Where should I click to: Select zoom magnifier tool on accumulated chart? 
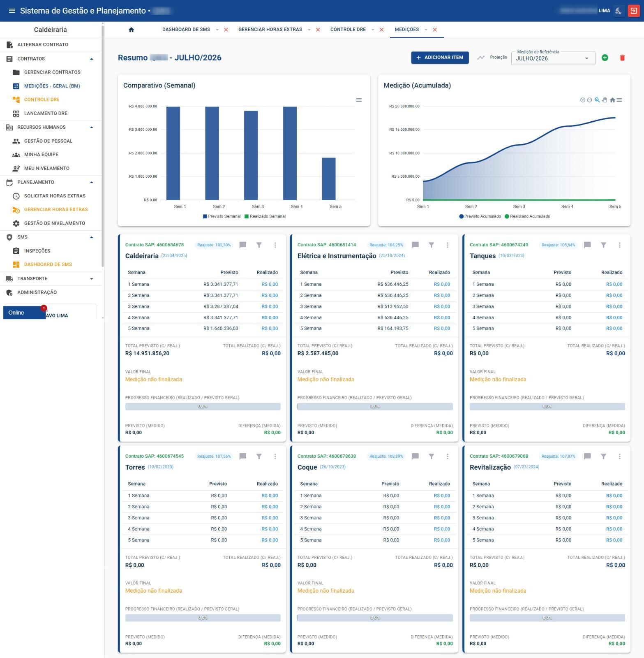click(x=597, y=100)
